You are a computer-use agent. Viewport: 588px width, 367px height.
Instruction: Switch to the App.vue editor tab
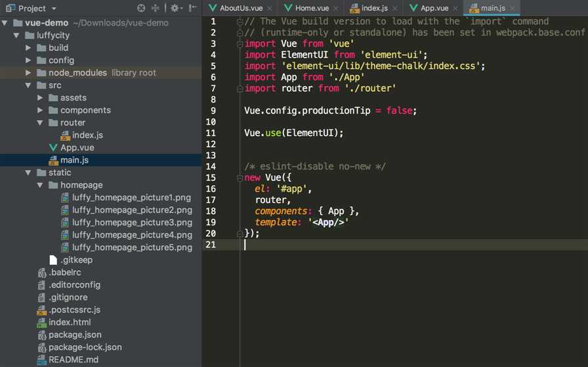coord(434,8)
